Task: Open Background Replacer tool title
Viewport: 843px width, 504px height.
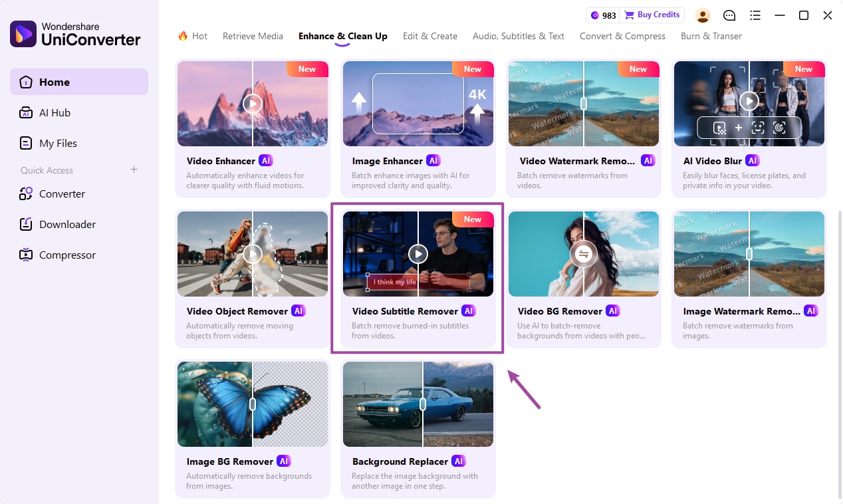Action: pyautogui.click(x=400, y=461)
